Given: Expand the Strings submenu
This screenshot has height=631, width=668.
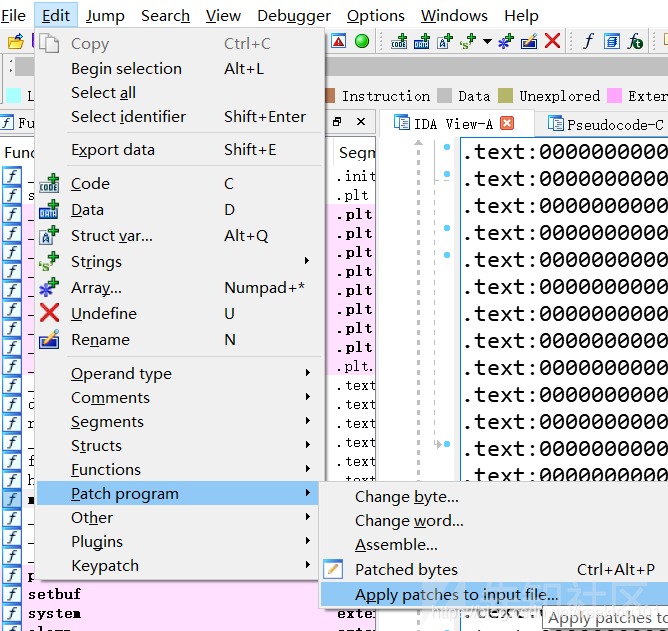Looking at the screenshot, I should tap(179, 262).
